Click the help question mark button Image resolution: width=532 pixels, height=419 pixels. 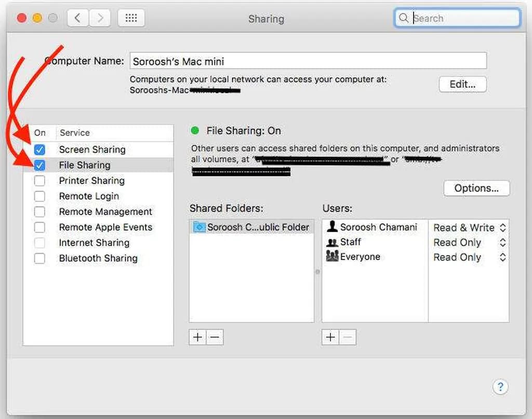point(500,387)
